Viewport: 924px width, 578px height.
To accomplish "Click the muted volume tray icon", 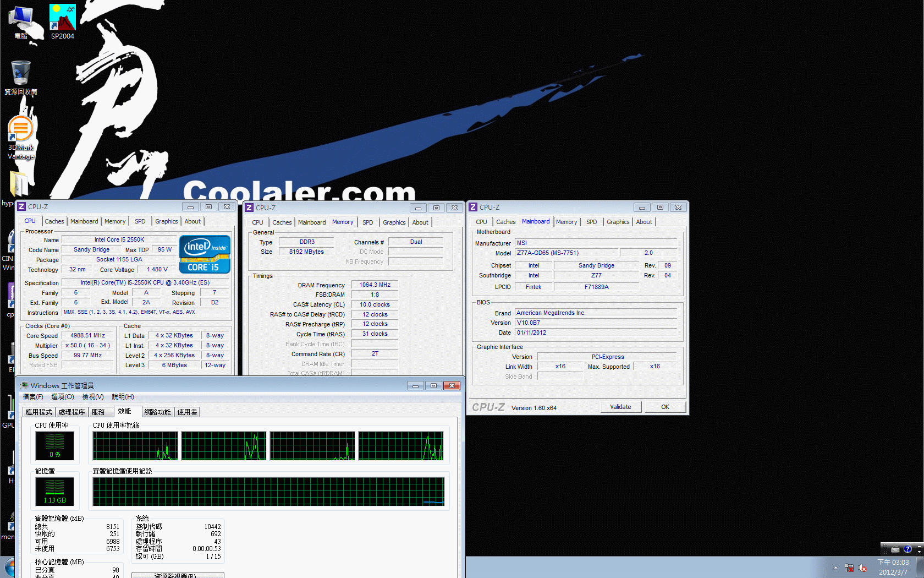I will click(862, 568).
